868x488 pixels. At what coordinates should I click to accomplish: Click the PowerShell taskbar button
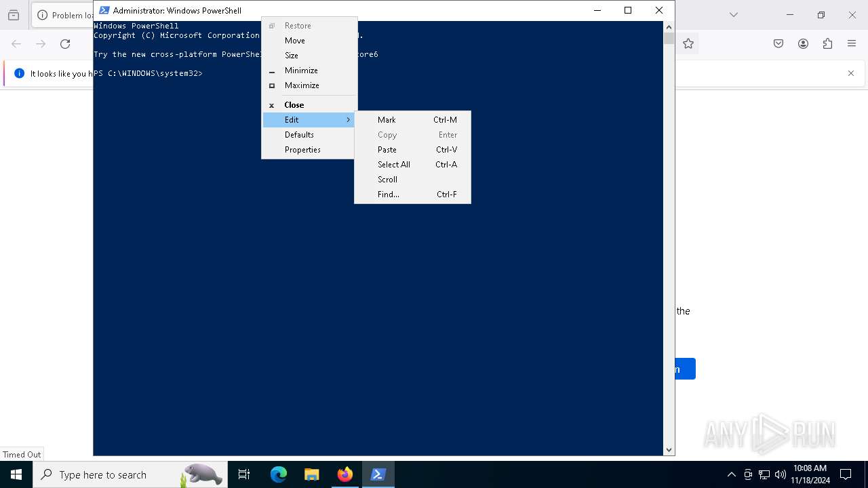tap(378, 474)
